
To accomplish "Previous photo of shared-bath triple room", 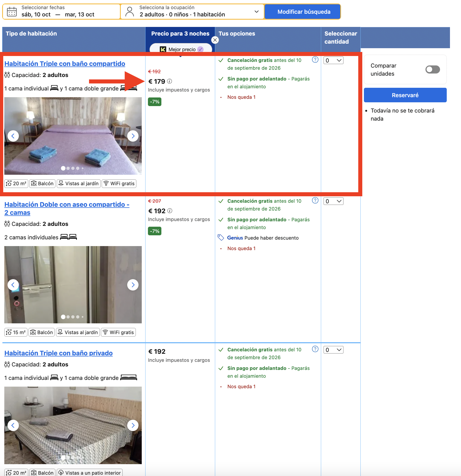I will pyautogui.click(x=13, y=136).
